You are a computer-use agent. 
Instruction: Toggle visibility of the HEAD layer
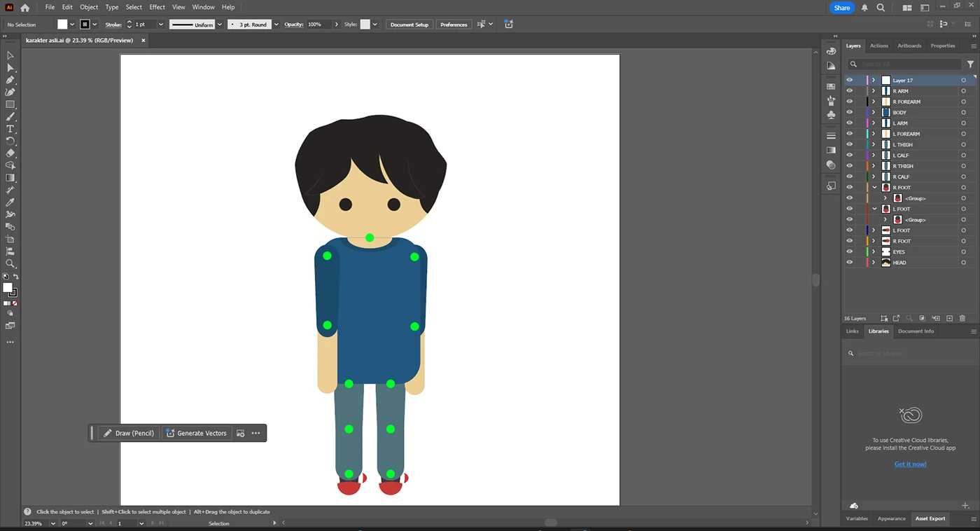[x=849, y=263]
